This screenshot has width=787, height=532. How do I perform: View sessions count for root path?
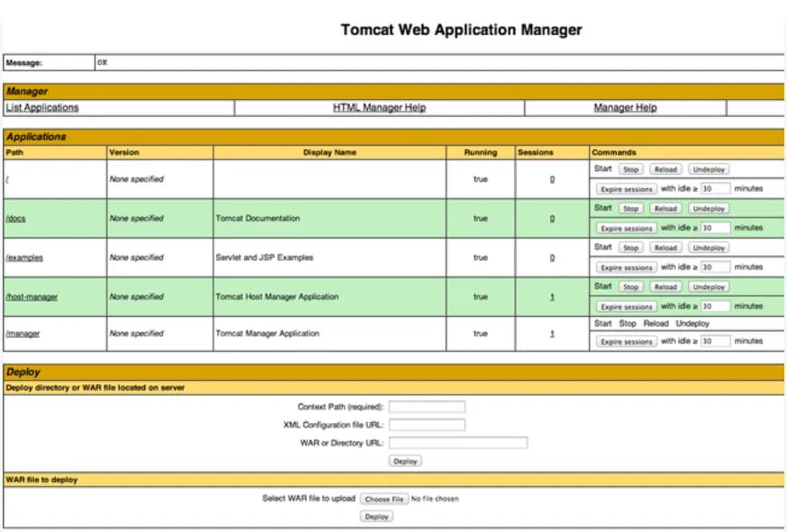(552, 179)
